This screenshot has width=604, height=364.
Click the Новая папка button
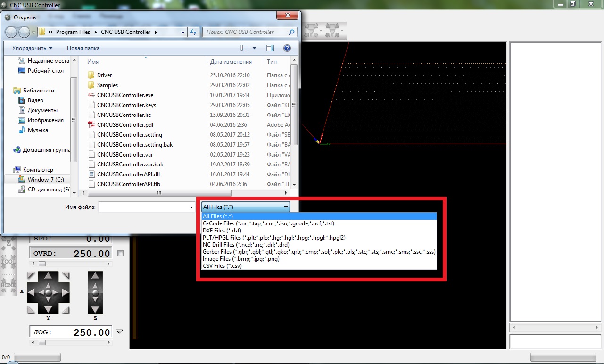(x=83, y=48)
